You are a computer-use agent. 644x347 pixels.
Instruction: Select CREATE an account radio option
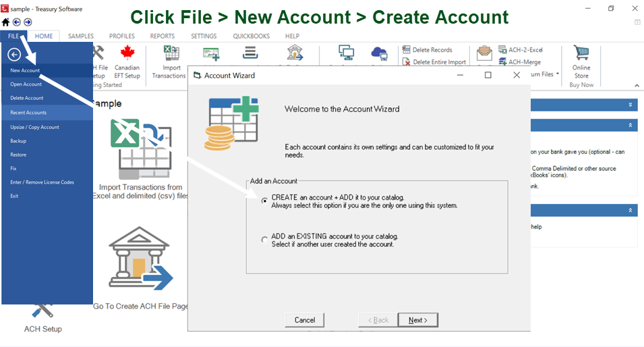[264, 201]
